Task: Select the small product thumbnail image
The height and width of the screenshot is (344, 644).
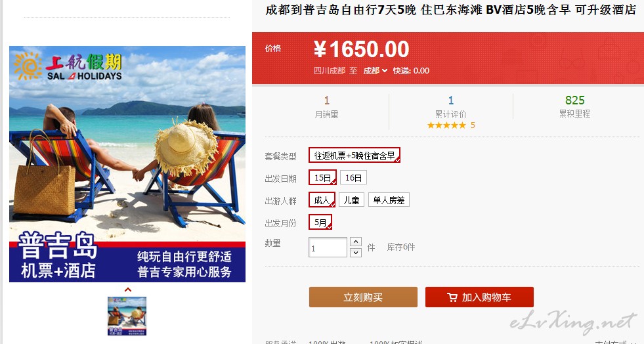Action: 127,316
